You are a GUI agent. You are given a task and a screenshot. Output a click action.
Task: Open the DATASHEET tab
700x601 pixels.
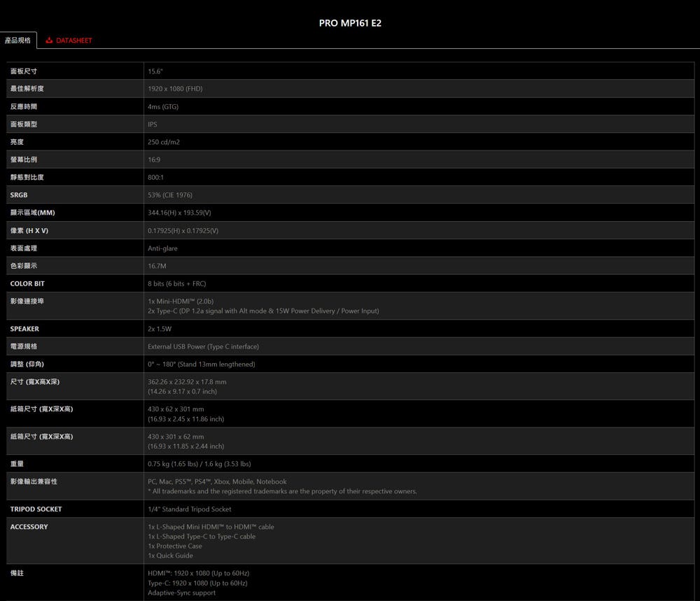(69, 40)
